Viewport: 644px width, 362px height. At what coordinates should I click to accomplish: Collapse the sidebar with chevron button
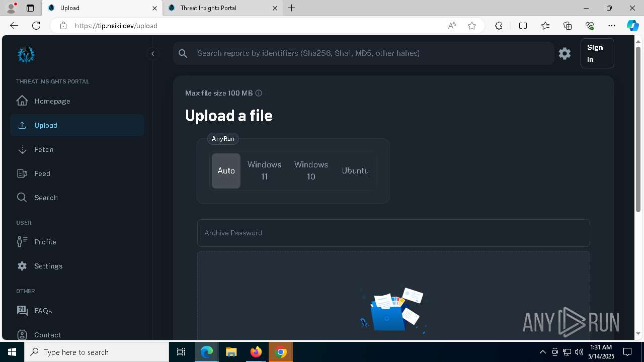pos(152,54)
